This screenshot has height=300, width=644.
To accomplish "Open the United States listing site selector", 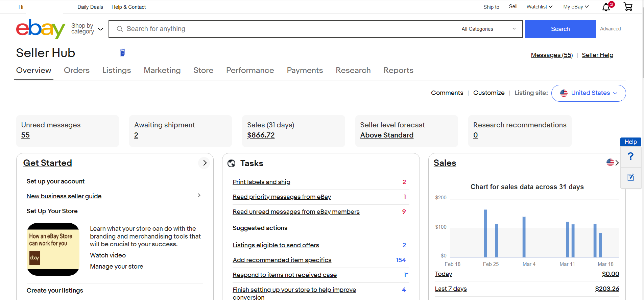I will point(589,93).
